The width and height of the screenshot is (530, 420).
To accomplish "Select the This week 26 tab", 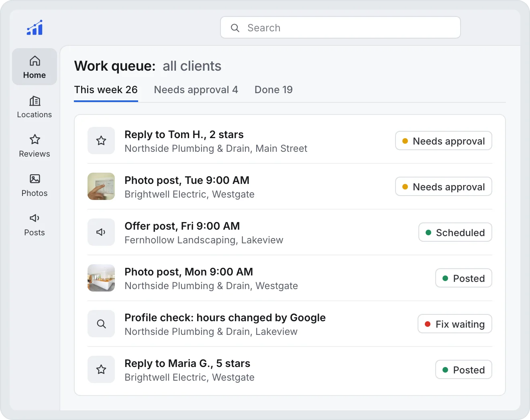I will [x=106, y=90].
